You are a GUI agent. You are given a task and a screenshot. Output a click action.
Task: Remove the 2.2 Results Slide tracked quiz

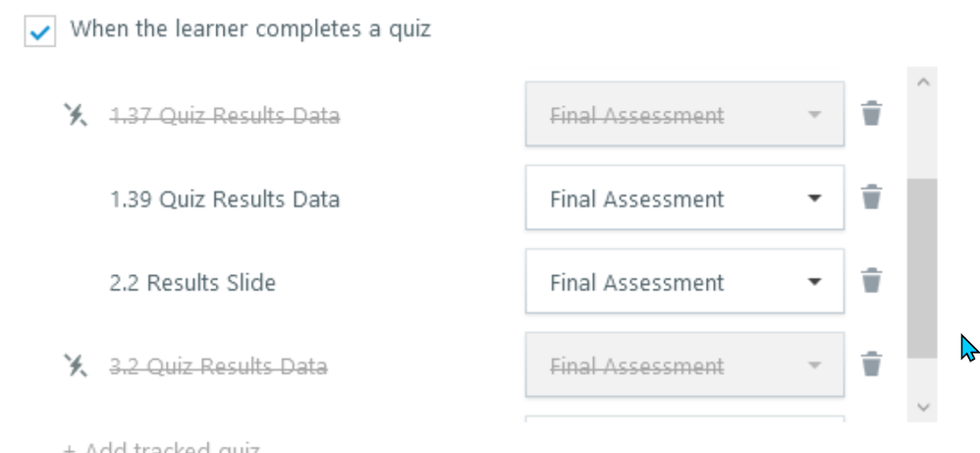click(871, 281)
